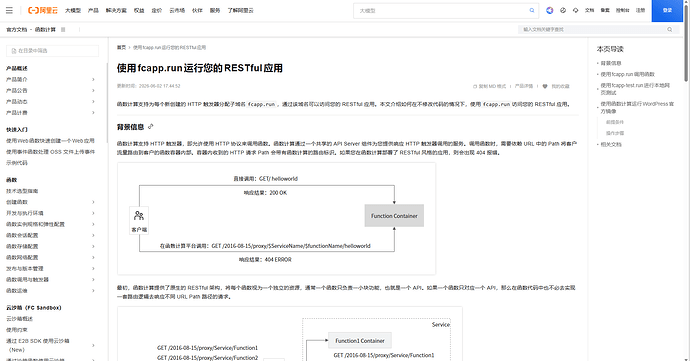The height and width of the screenshot is (361, 690).
Task: Open the colorful AI assistant icon in the header
Action: click(550, 10)
